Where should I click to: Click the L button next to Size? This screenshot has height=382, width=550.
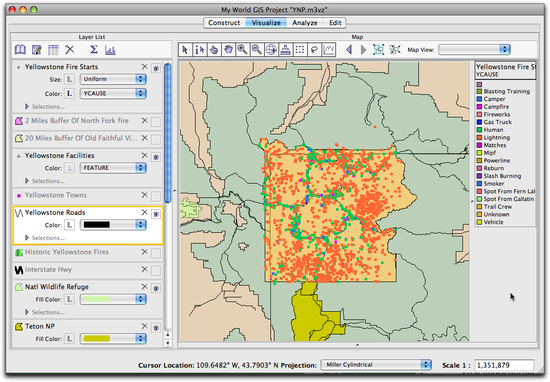tap(69, 79)
